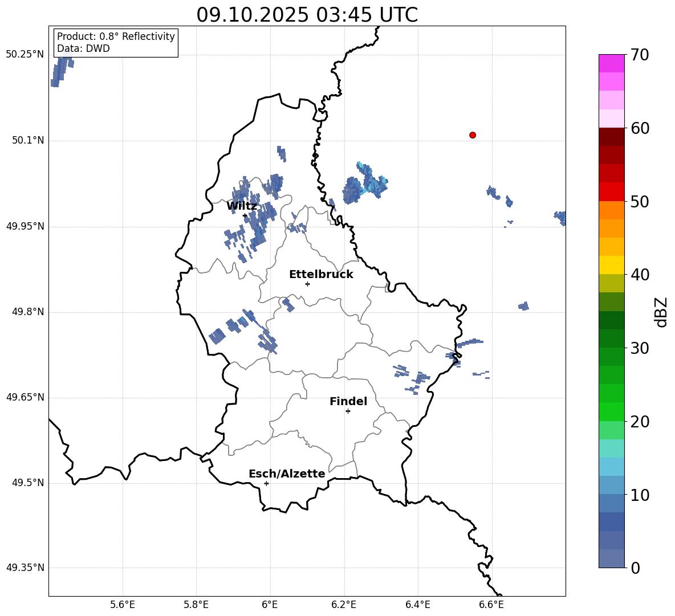Click the magenta top colorbar segment

tap(611, 64)
